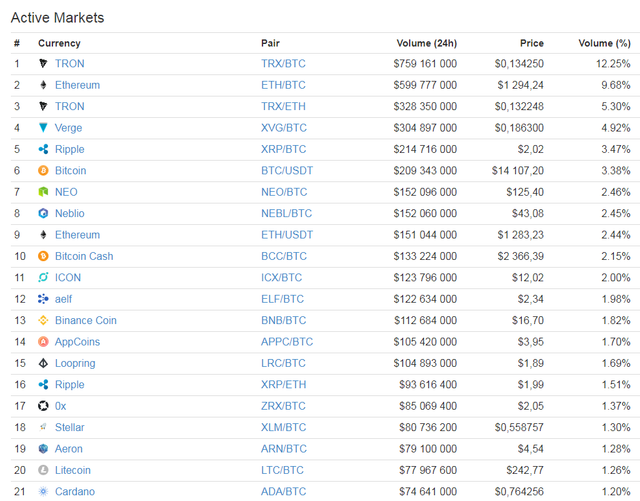Click the Ethereum icon in row 9
The height and width of the screenshot is (501, 640).
(x=43, y=235)
